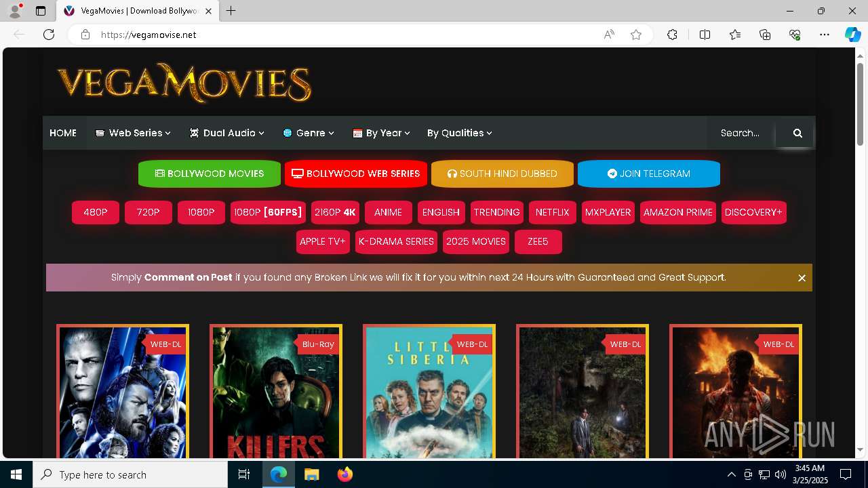The image size is (868, 488).
Task: Open browser Collections
Action: [x=765, y=35]
